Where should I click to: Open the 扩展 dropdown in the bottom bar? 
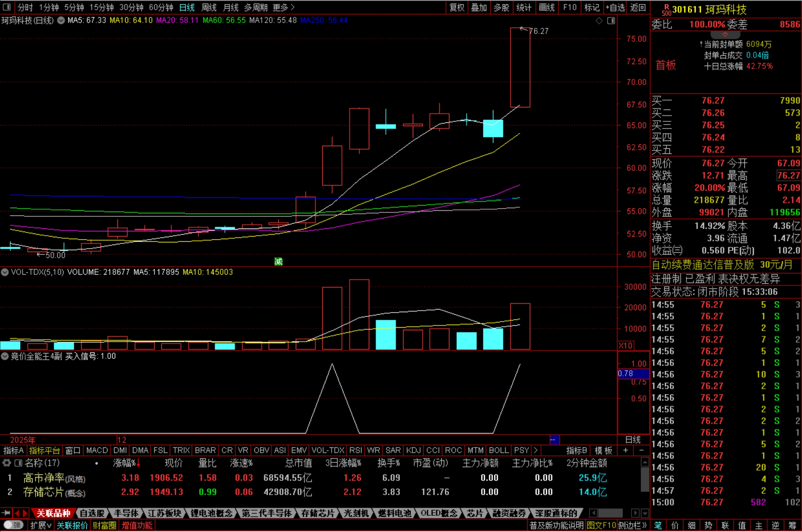41,525
